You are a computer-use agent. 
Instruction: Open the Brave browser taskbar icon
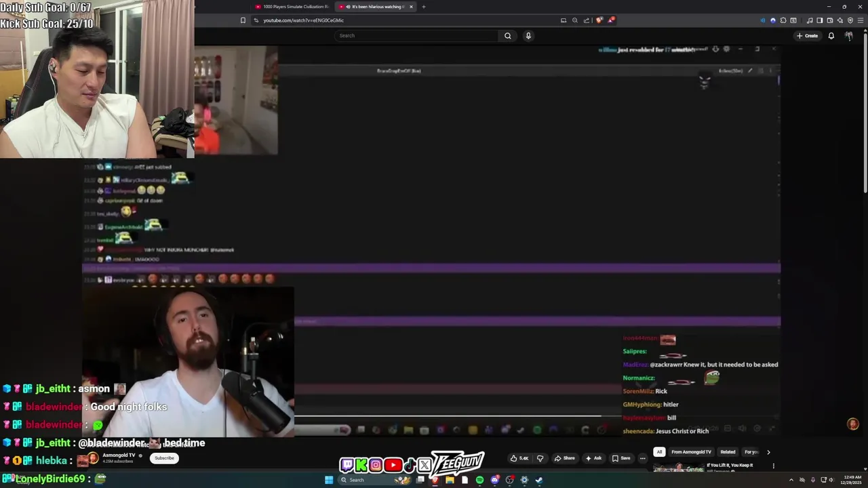435,480
